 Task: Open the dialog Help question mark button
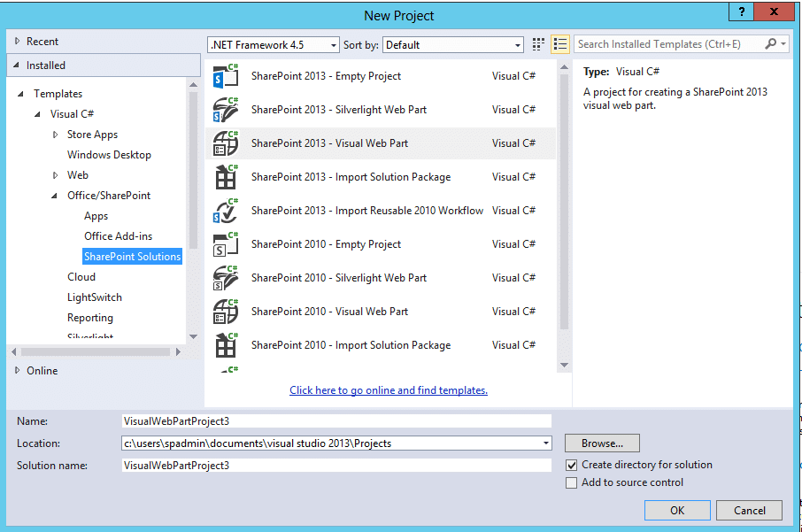742,12
